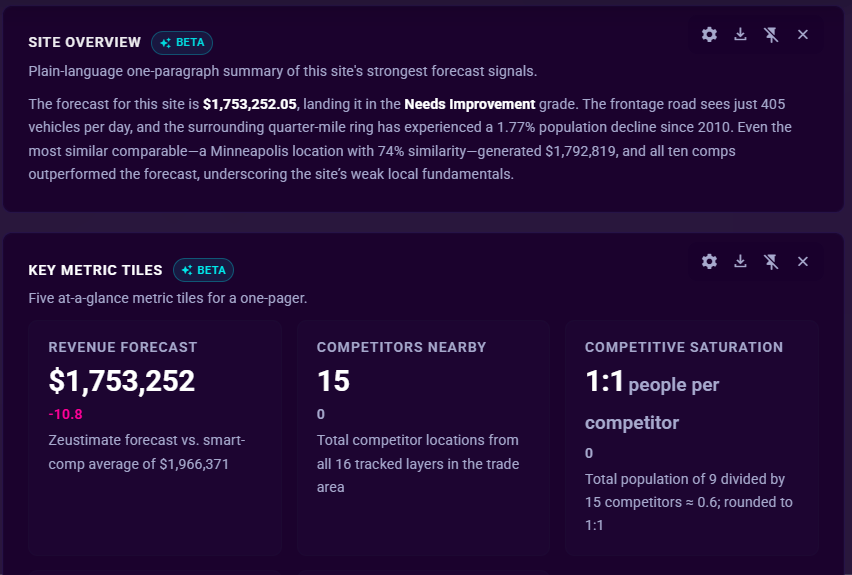Screen dimensions: 852x575
Task: Click the KEY METRIC TILES panel title
Action: point(95,270)
